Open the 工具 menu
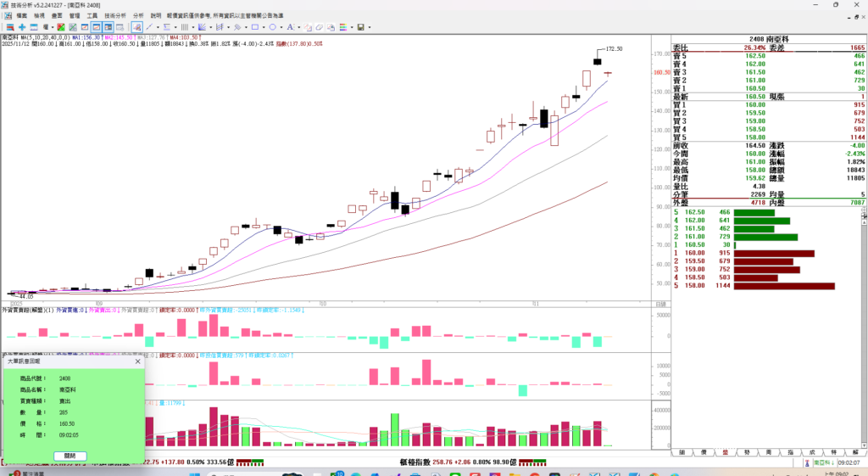Image resolution: width=868 pixels, height=476 pixels. click(x=92, y=15)
